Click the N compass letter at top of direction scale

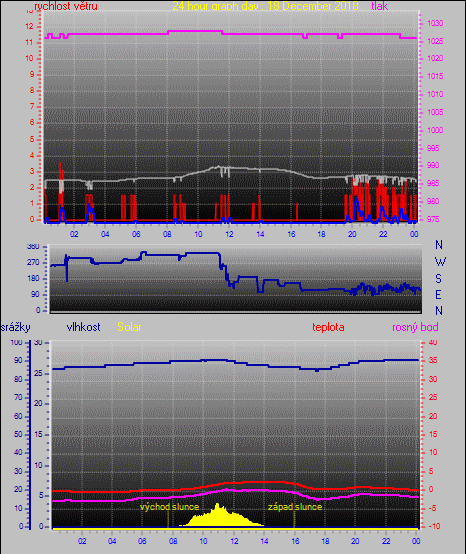click(x=439, y=245)
